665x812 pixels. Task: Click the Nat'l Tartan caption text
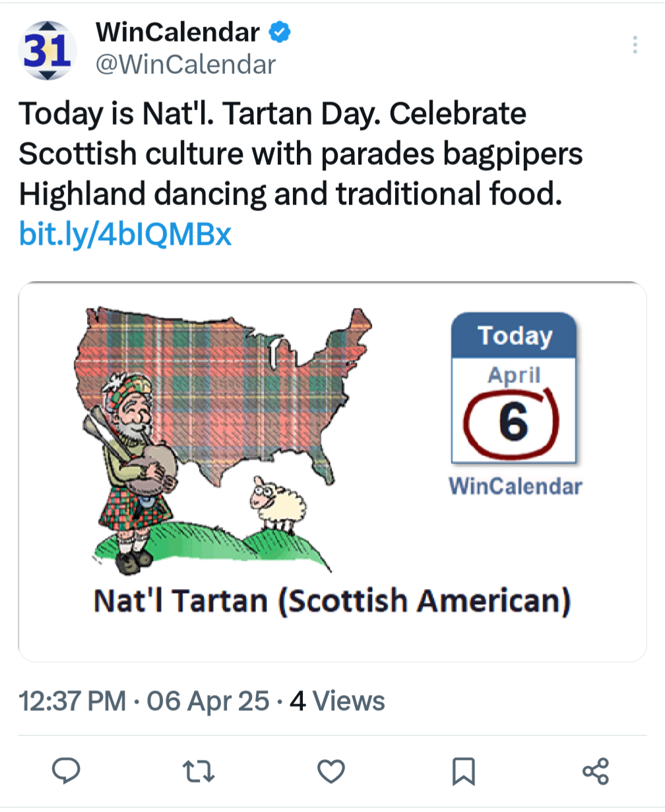332,602
